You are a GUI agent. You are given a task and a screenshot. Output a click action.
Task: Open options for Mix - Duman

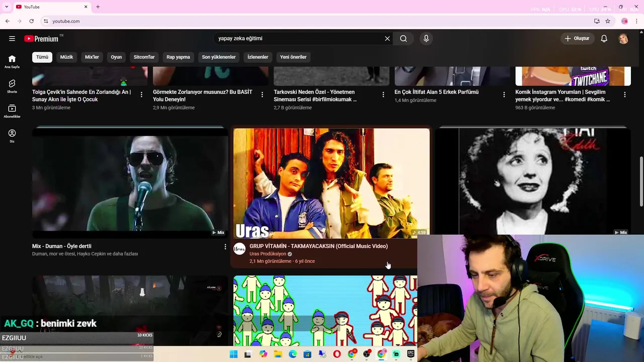[x=225, y=247]
